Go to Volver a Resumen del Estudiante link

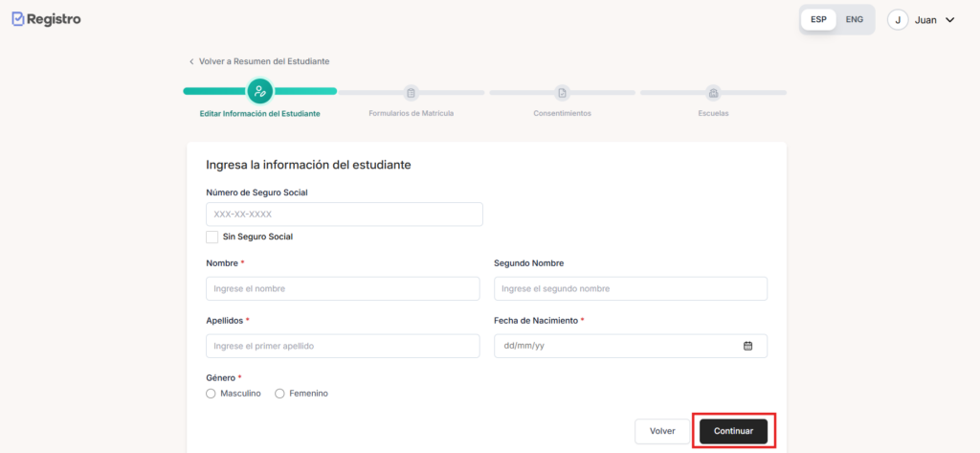(264, 61)
